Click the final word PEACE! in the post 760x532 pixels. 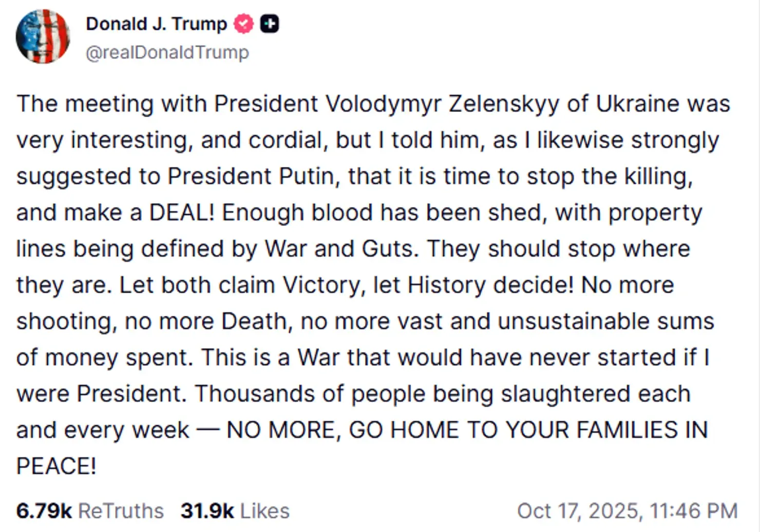click(x=56, y=466)
